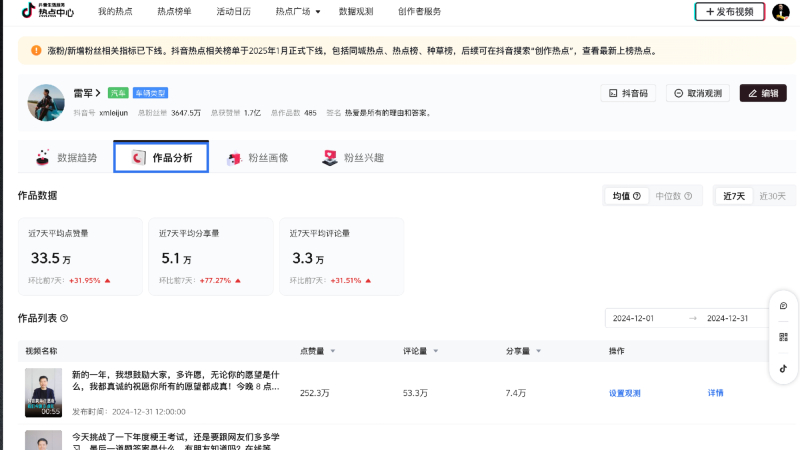Screen dimensions: 800x450
Task: Click the +31.51% change value
Action: pyautogui.click(x=346, y=281)
